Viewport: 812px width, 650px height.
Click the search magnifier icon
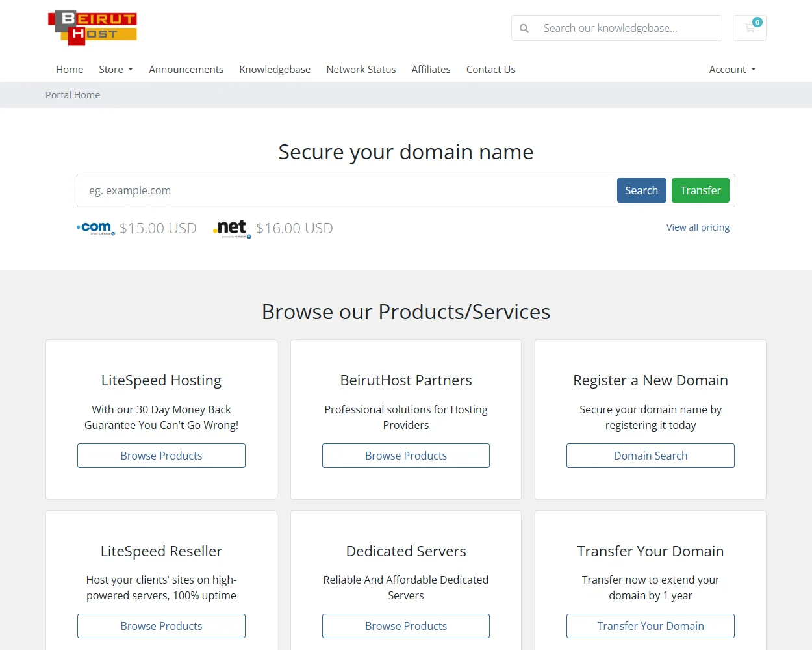[524, 29]
